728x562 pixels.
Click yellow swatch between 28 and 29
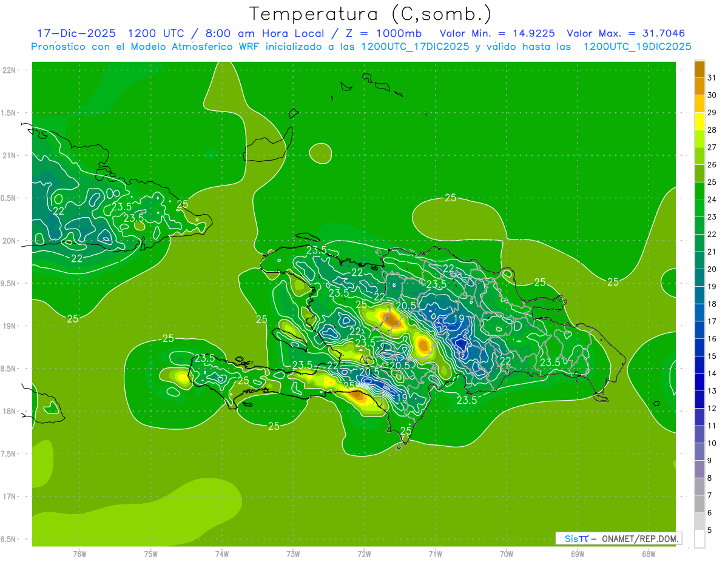[699, 121]
